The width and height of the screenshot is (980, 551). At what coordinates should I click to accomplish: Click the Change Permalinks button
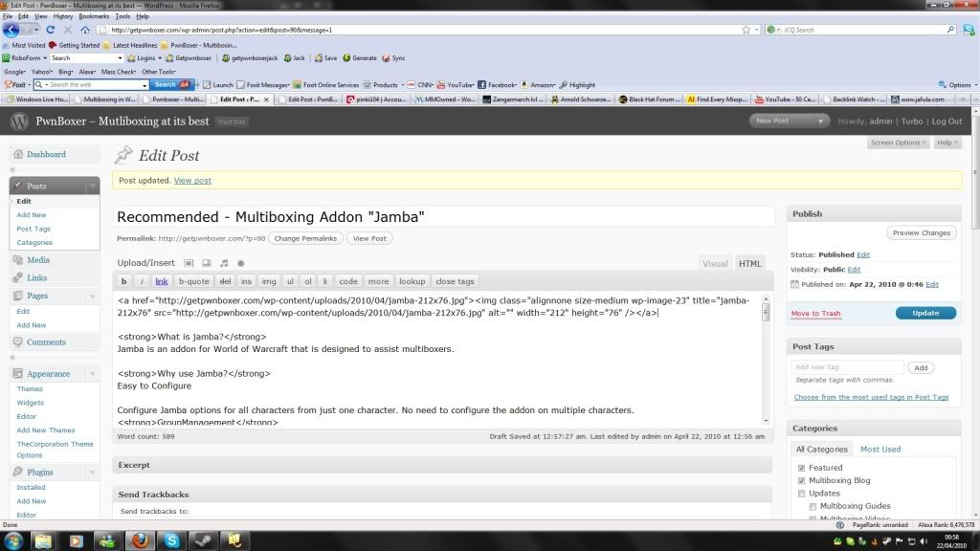tap(305, 238)
